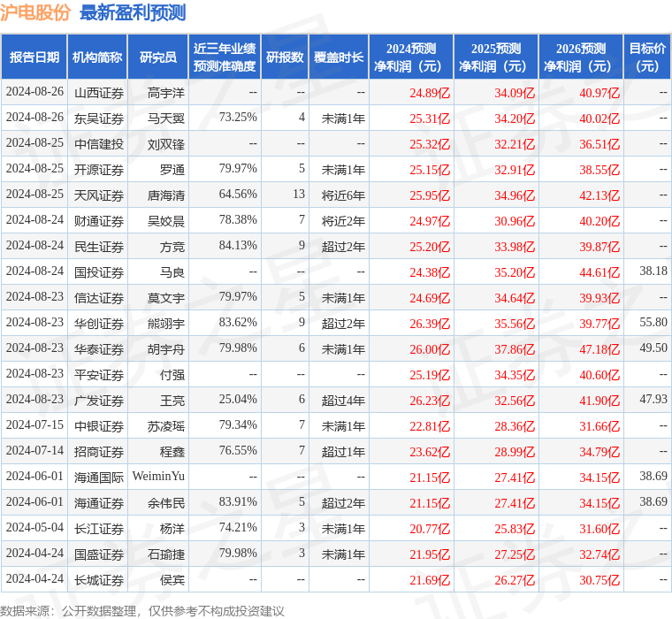Click the 海通国际 institution cell
This screenshot has height=619, width=672.
coord(99,478)
